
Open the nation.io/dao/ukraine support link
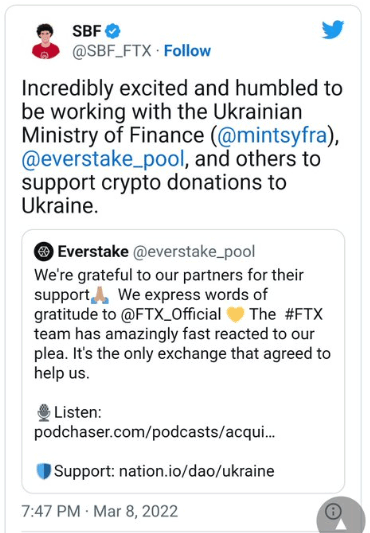[197, 471]
